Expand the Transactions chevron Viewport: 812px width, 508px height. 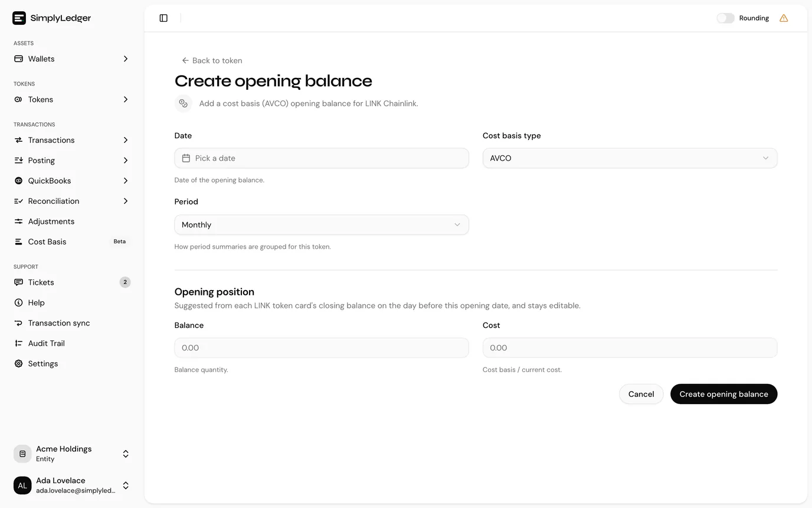click(125, 140)
